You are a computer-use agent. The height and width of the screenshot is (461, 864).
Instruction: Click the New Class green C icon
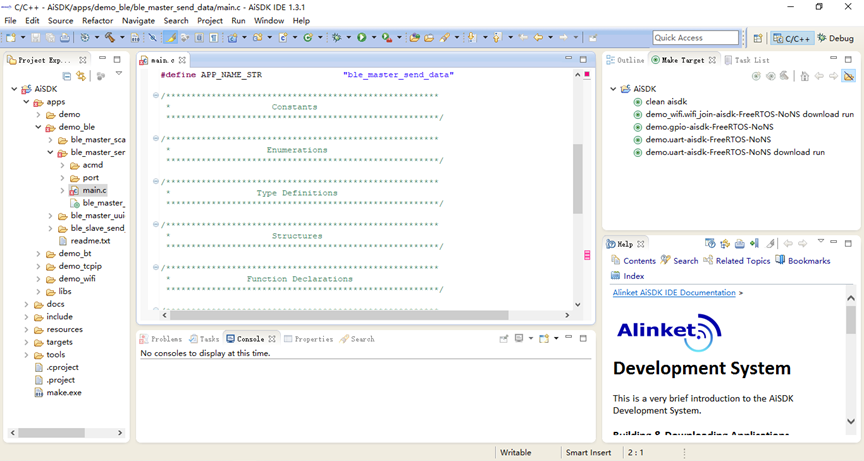(x=307, y=37)
